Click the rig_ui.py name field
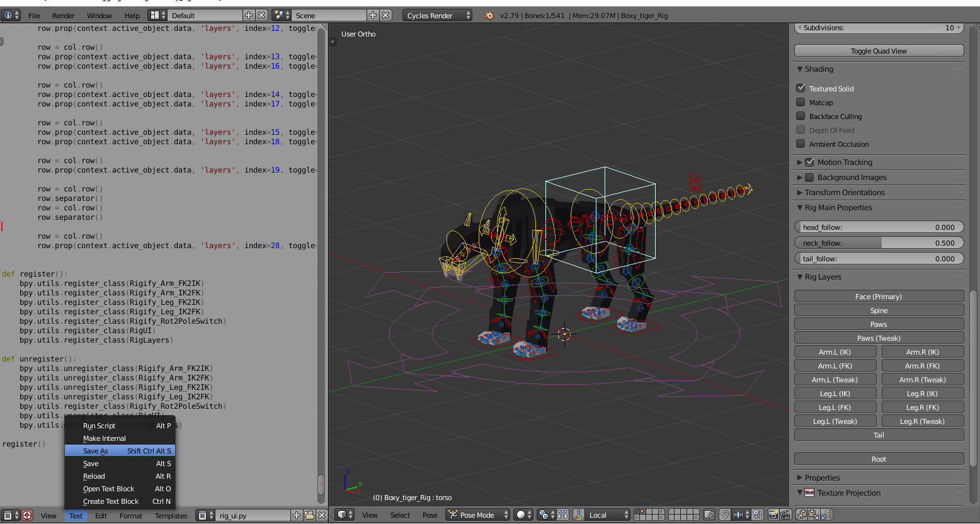The image size is (980, 524). (x=252, y=515)
